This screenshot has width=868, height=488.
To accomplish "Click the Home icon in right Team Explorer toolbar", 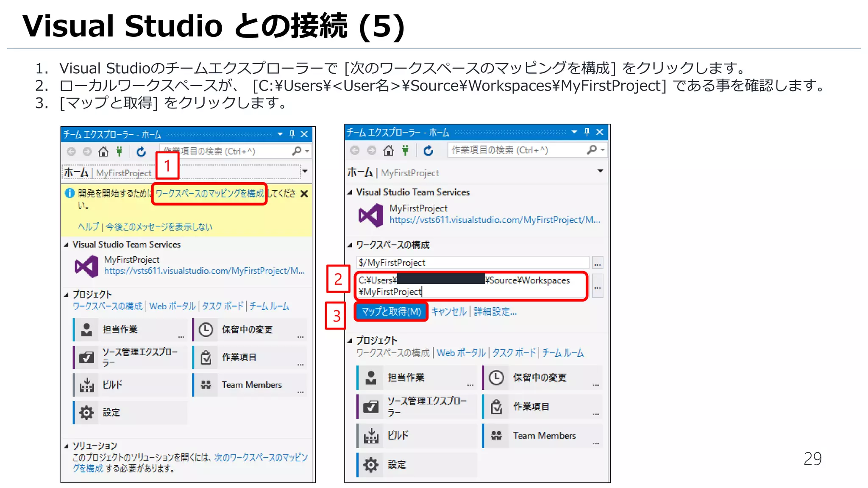I will tap(388, 150).
